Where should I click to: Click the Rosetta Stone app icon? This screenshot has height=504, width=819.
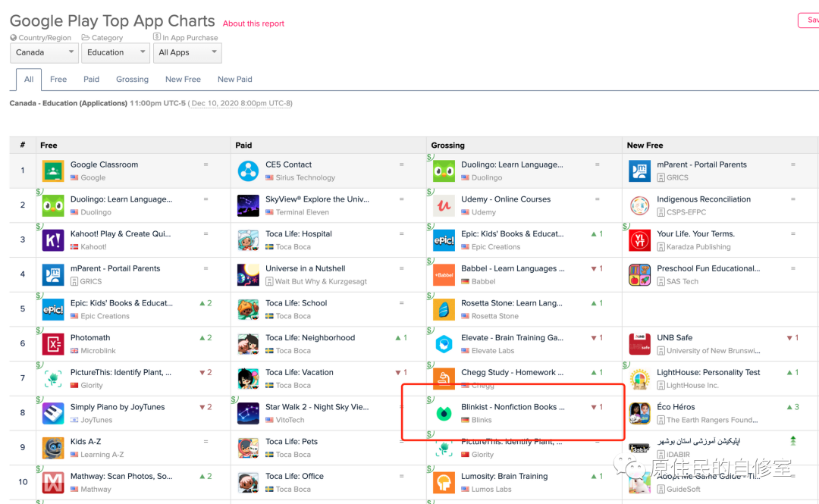[x=444, y=310]
